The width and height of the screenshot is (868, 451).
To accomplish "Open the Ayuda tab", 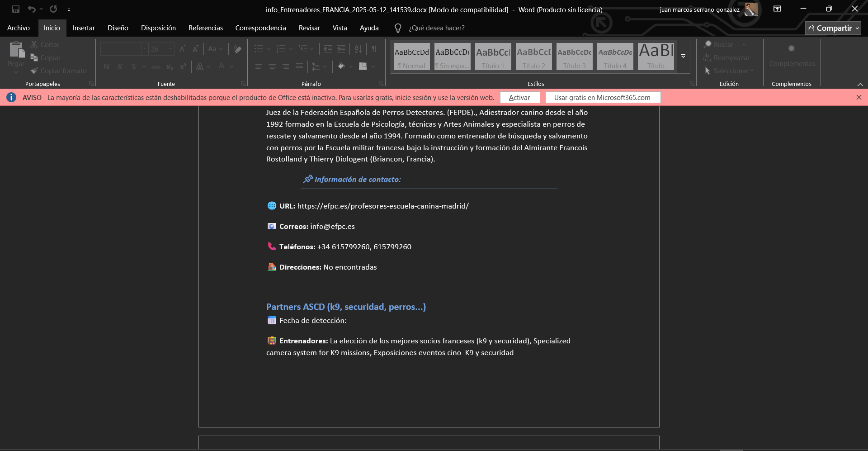I will (x=369, y=28).
